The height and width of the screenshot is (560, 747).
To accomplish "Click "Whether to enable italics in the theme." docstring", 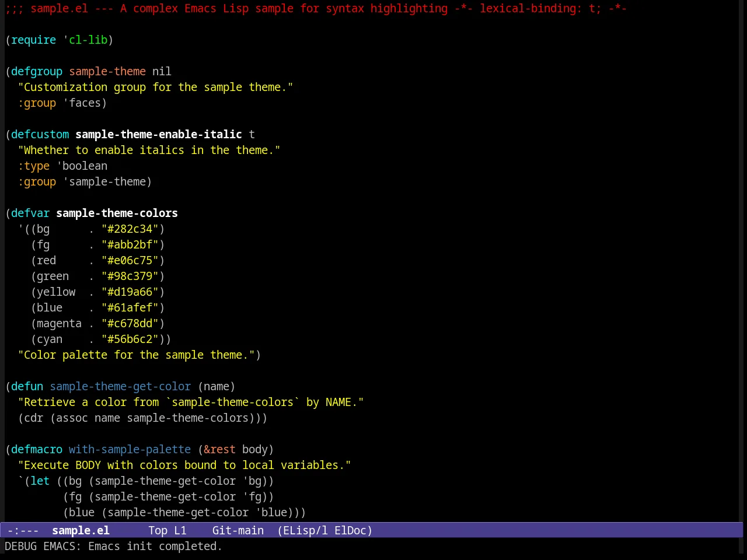I will (149, 150).
